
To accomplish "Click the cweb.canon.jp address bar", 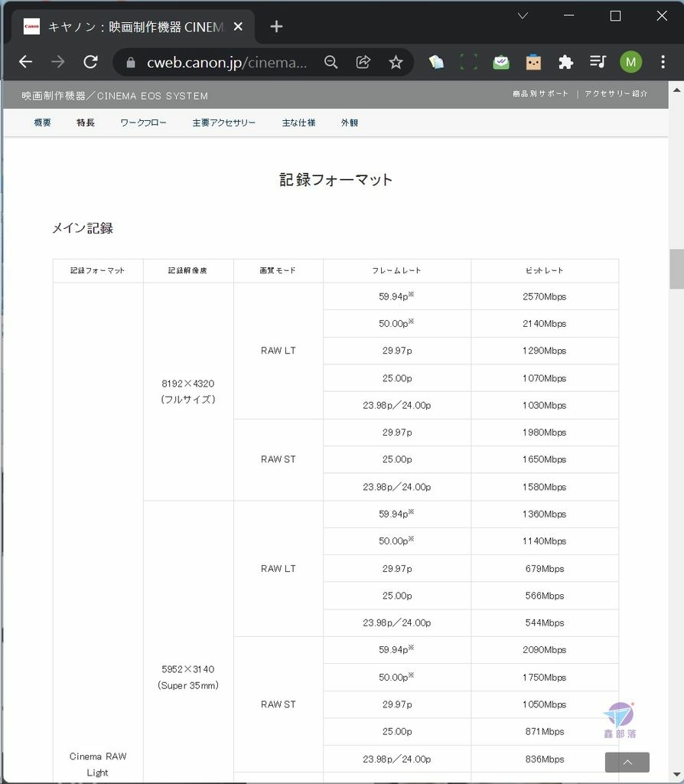I will click(226, 63).
